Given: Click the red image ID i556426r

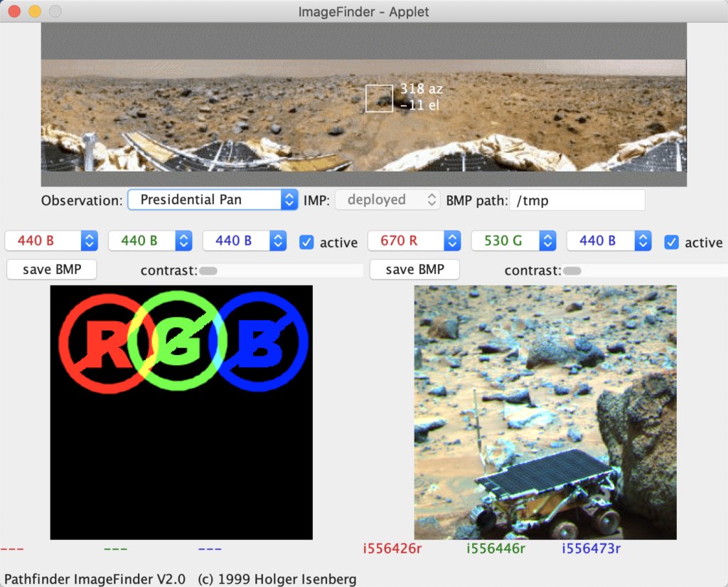Looking at the screenshot, I should (x=392, y=549).
